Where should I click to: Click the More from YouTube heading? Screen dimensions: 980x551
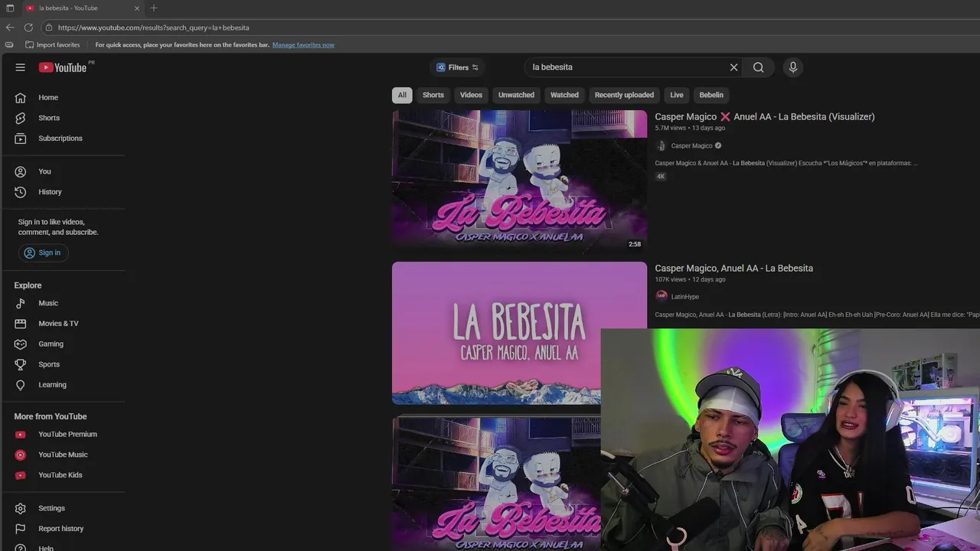pos(51,416)
